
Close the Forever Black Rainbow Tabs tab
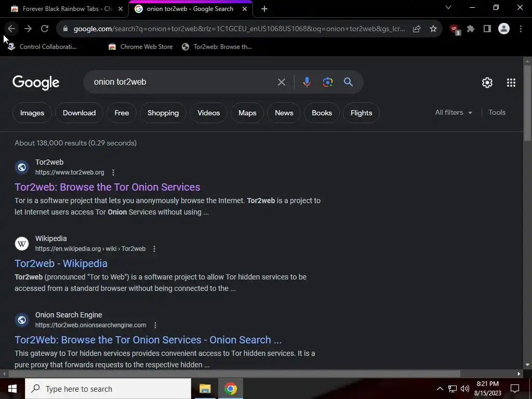pos(121,9)
